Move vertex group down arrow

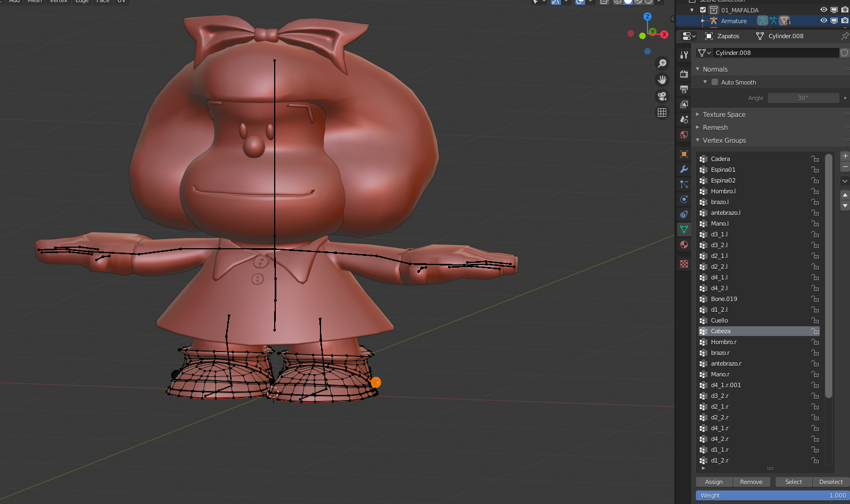(845, 206)
